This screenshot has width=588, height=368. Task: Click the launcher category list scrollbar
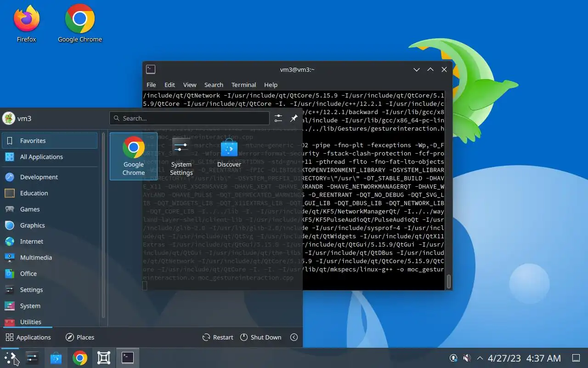tap(103, 225)
